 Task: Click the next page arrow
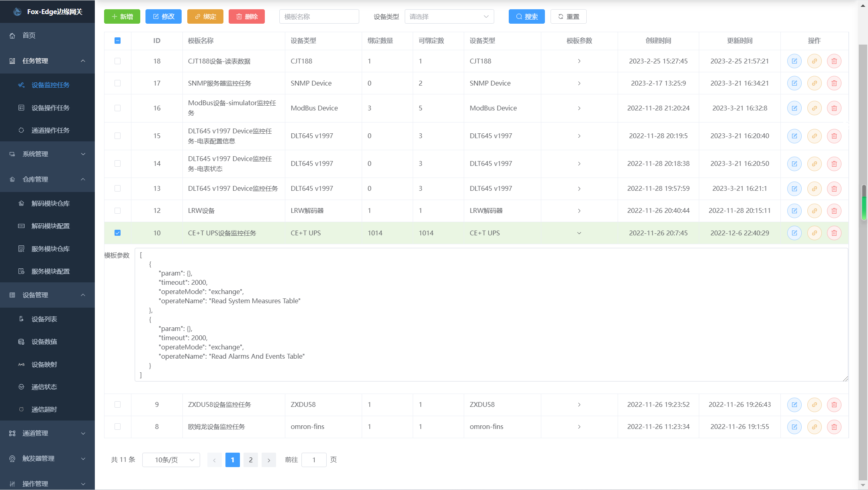tap(269, 460)
